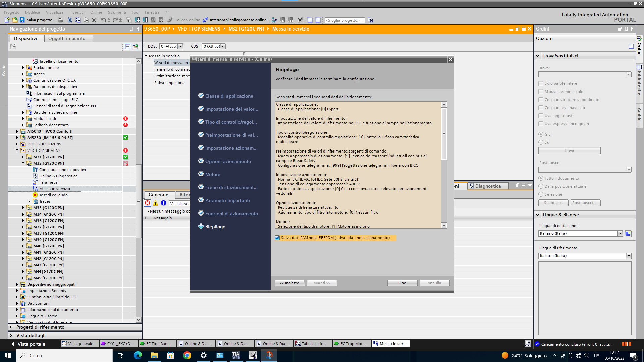Open Windows Start menu
Viewport: 644px width, 362px height.
[8, 355]
